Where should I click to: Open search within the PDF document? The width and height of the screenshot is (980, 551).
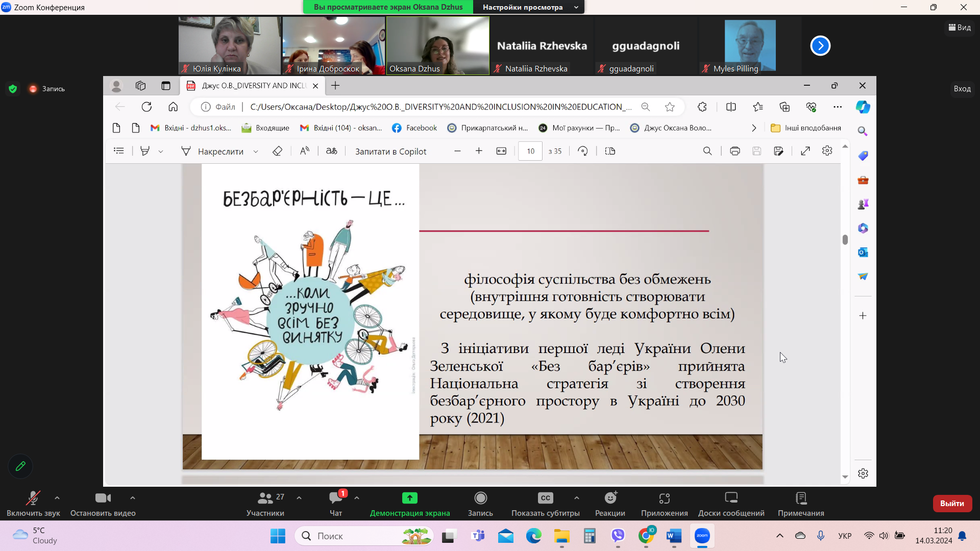tap(707, 151)
